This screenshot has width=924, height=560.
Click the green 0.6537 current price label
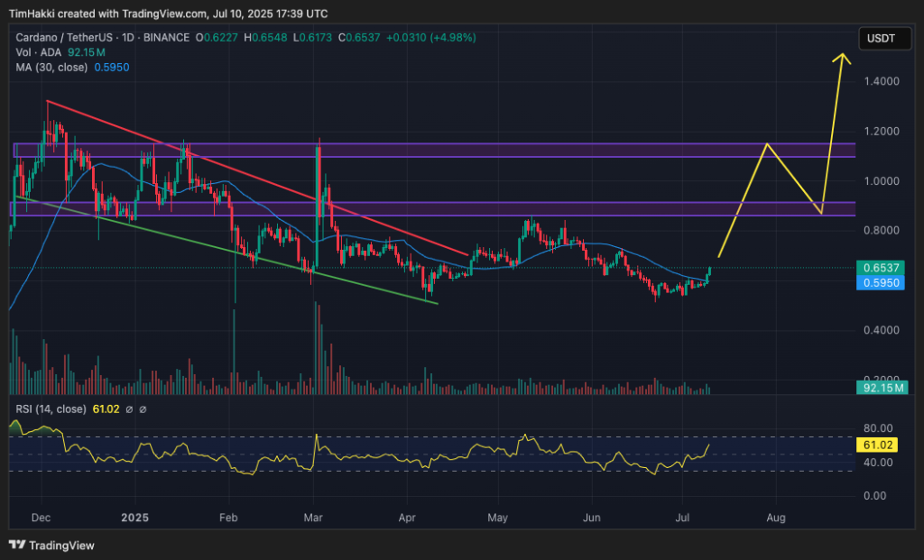pos(879,269)
